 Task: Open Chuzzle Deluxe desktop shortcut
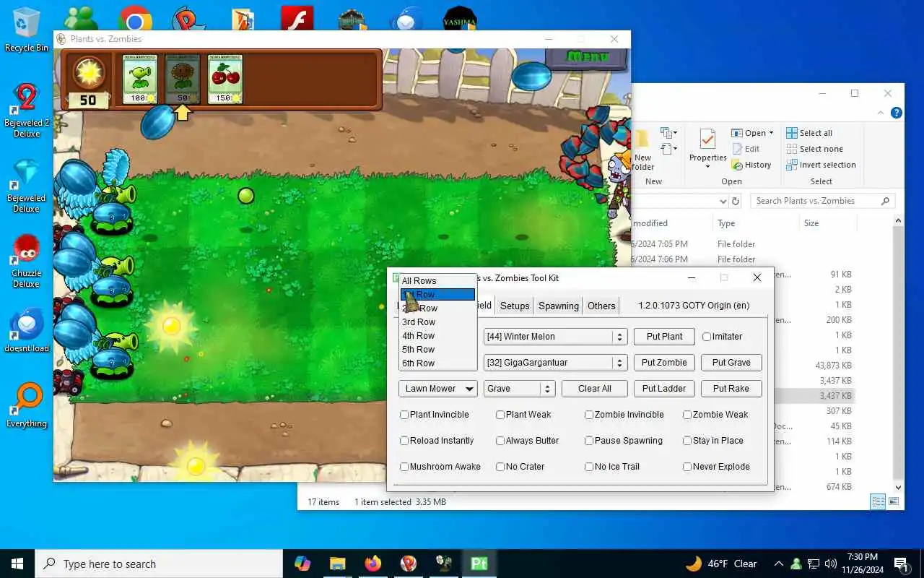pyautogui.click(x=27, y=261)
